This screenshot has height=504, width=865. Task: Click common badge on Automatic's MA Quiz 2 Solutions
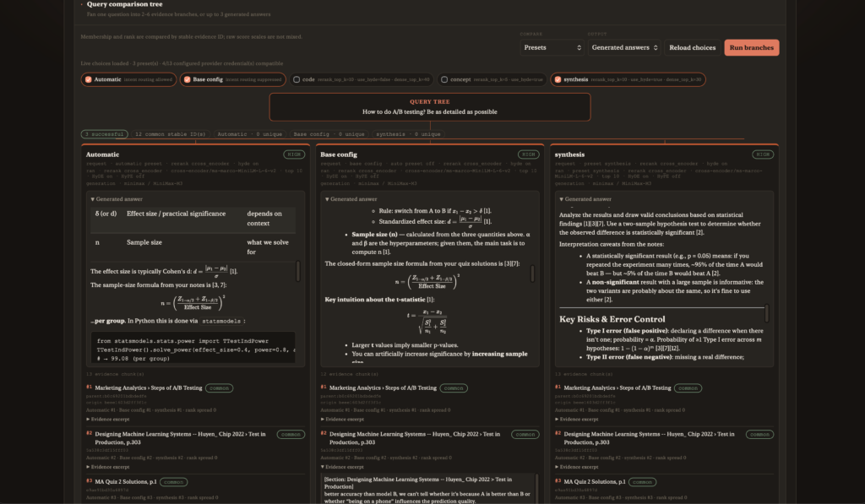pyautogui.click(x=173, y=482)
